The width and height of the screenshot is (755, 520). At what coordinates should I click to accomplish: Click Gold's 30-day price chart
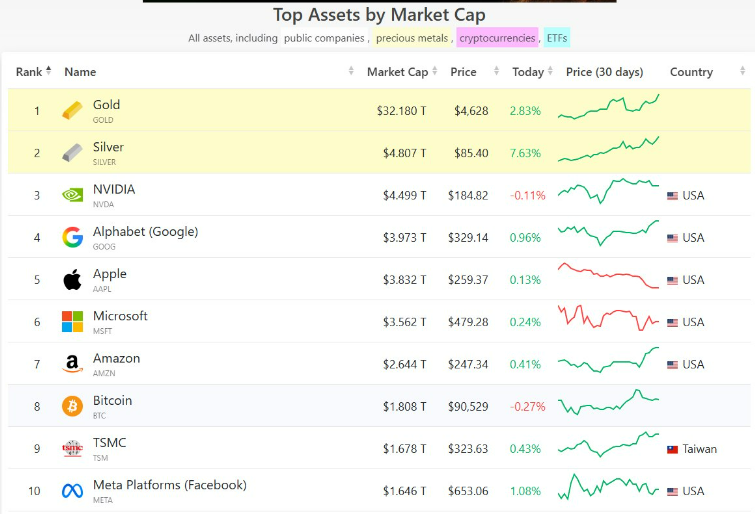pos(608,109)
